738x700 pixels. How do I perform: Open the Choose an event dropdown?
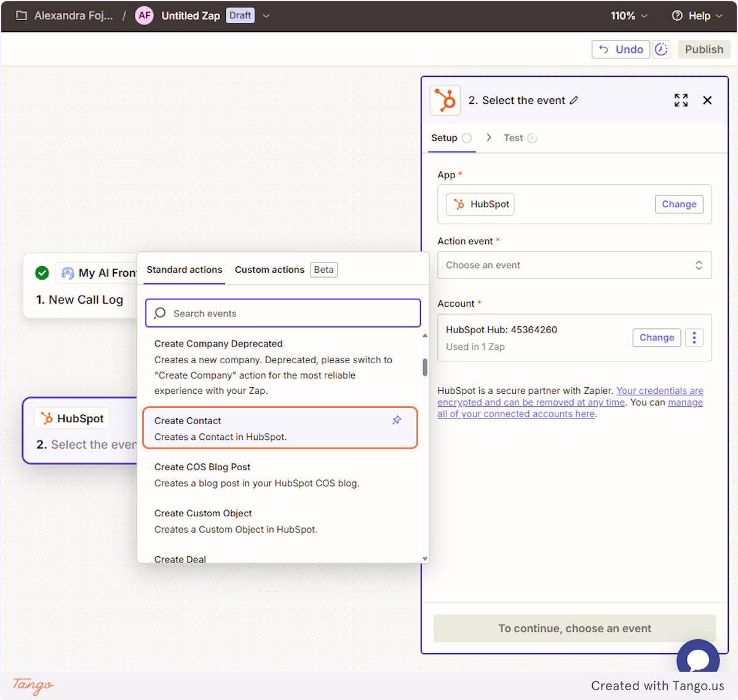pos(574,265)
